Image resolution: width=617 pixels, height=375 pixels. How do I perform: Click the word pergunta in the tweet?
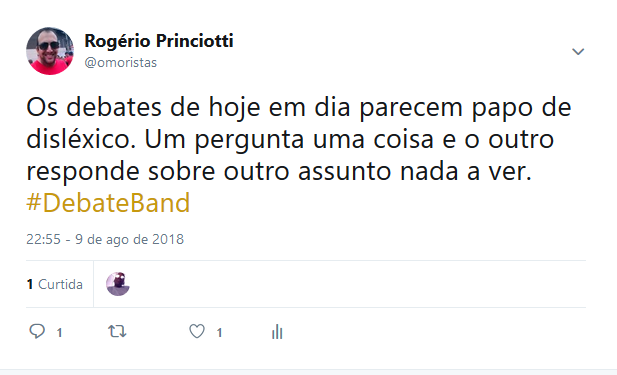tap(249, 140)
